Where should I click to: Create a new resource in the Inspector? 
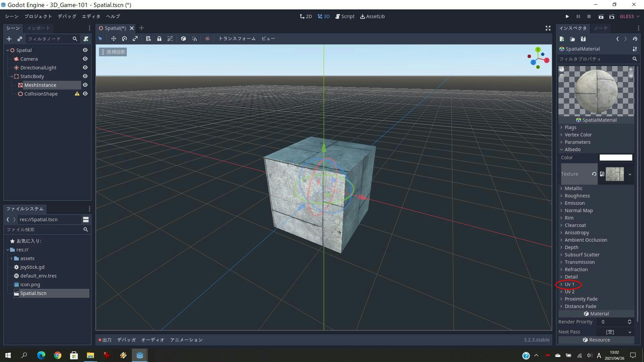coord(562,39)
